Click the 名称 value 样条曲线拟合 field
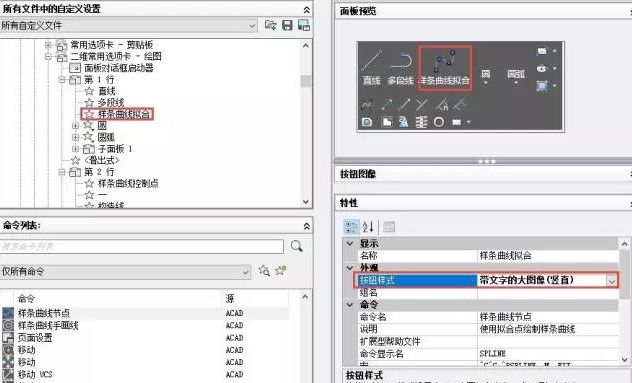The height and width of the screenshot is (383, 632). point(547,256)
